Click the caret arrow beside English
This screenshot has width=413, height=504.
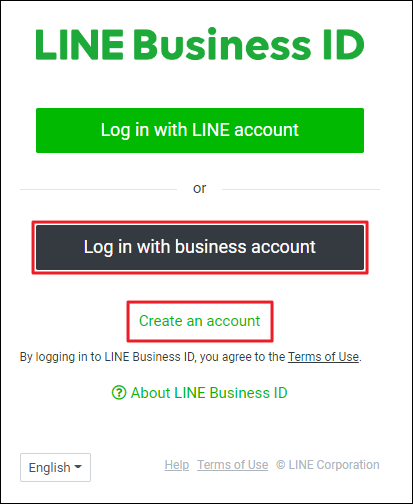78,467
